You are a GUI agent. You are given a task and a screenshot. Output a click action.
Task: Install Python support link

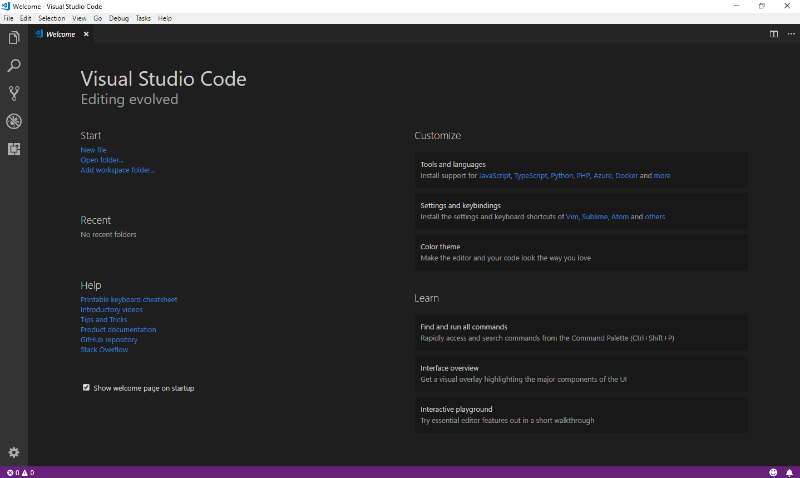tap(562, 175)
